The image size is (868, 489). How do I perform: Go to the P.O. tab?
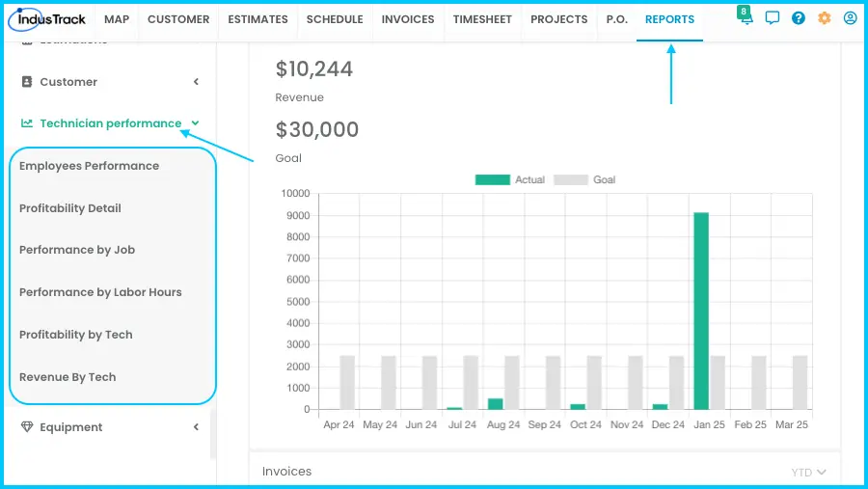point(616,19)
